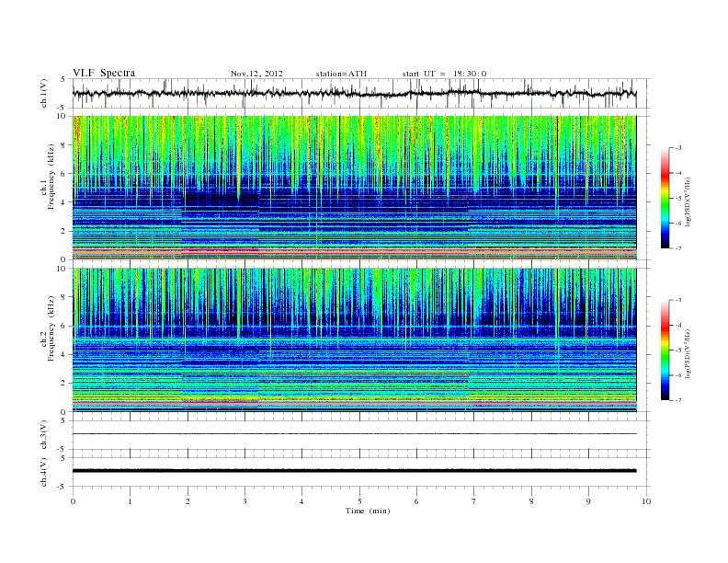Image resolution: width=728 pixels, height=563 pixels.
Task: Click the 'Time (min)' axis label
Action: 368,511
